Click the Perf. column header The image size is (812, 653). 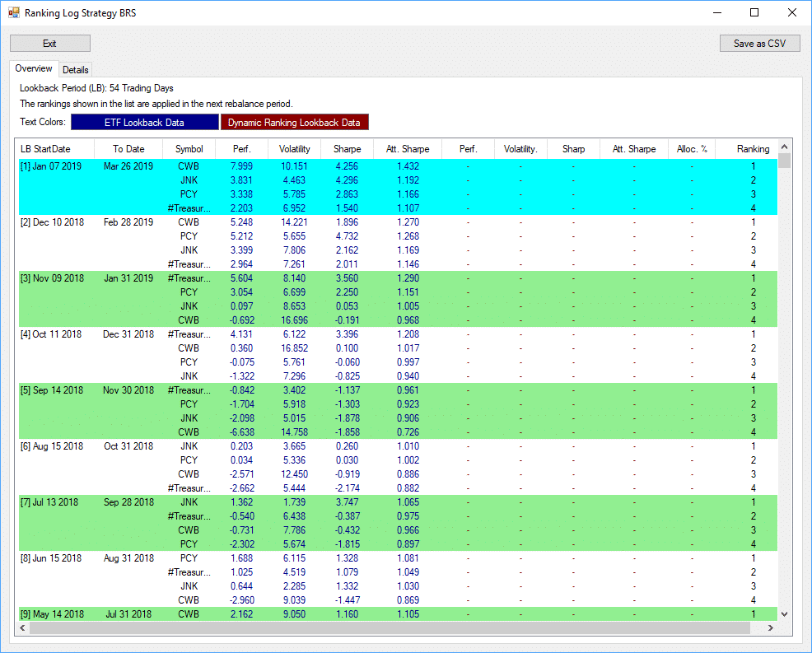coord(241,148)
